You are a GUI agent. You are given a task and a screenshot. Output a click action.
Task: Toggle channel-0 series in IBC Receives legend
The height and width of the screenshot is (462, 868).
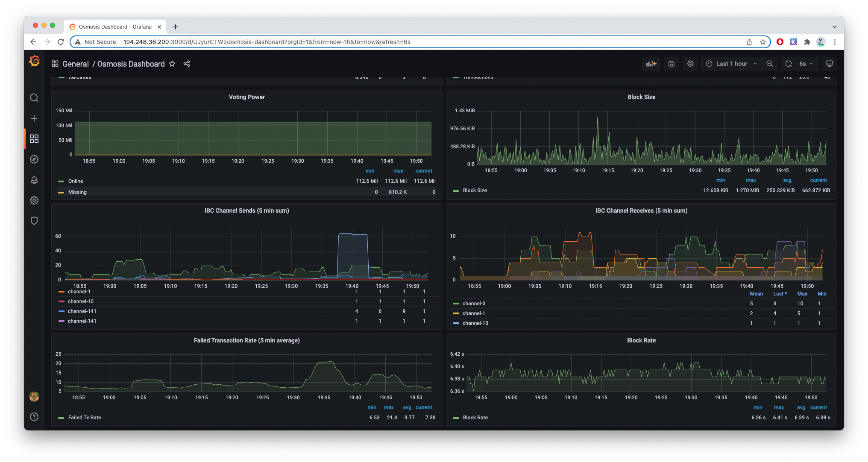click(474, 304)
